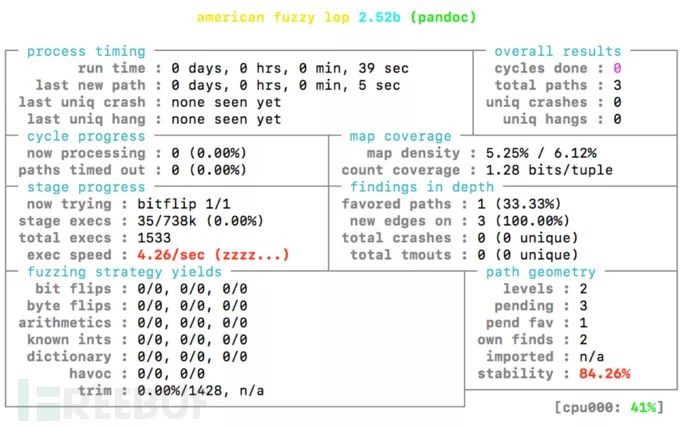Select the 'byte flips' yields row

pyautogui.click(x=137, y=306)
